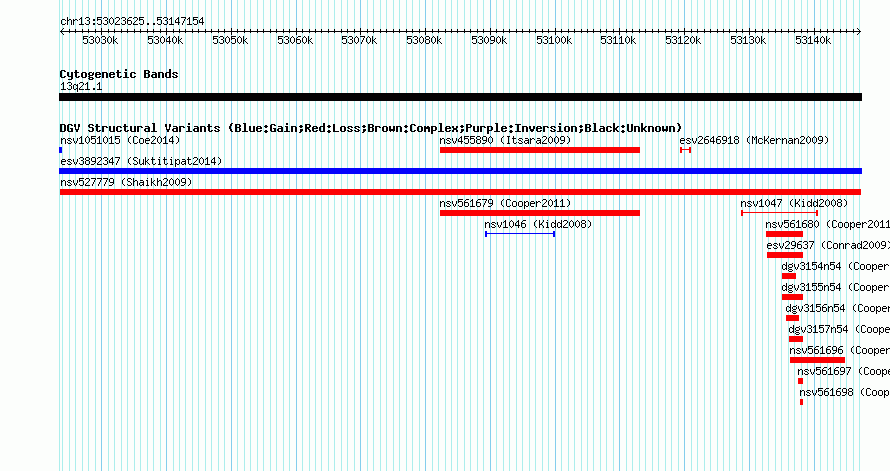Click the DGV Structural Variants track title
Viewport: 890px width, 471px height.
(371, 128)
